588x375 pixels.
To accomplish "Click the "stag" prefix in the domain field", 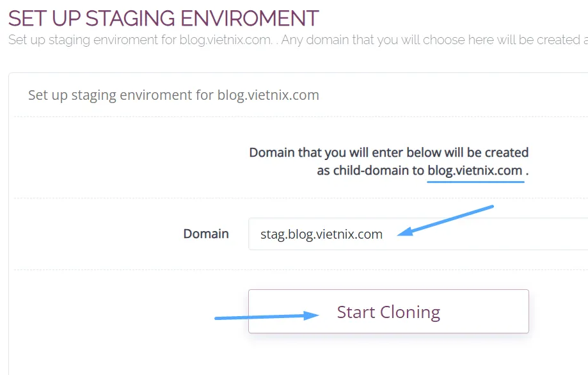I will point(272,234).
